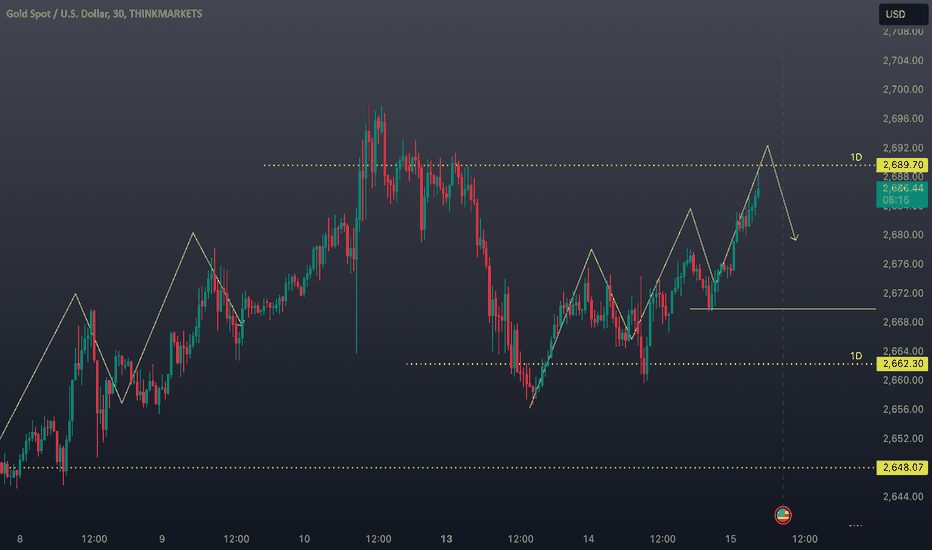Click the 2,672.00 price axis label
The image size is (932, 550).
pos(903,293)
